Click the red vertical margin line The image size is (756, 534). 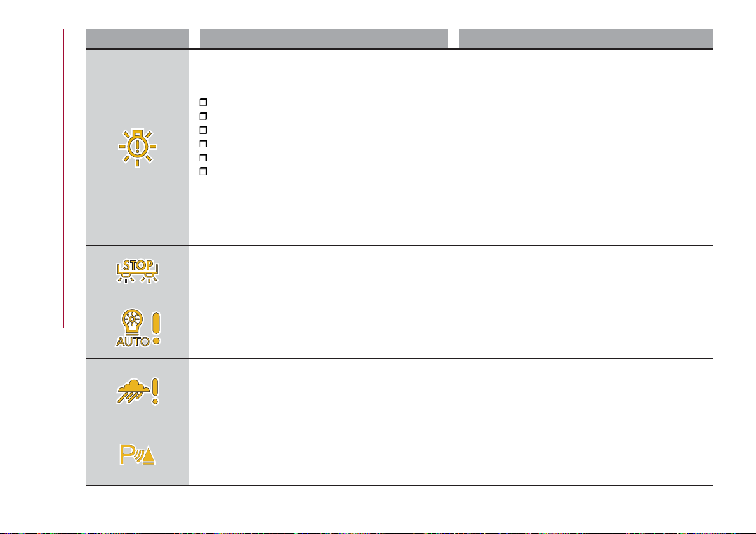(63, 178)
